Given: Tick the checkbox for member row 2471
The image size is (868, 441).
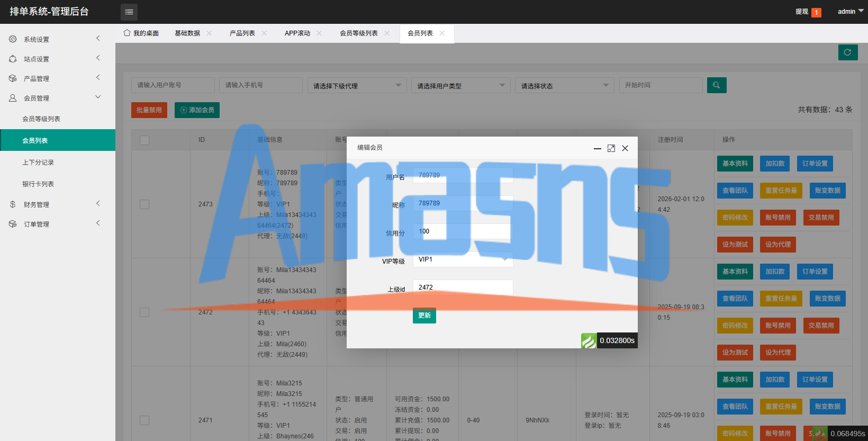Looking at the screenshot, I should (144, 420).
